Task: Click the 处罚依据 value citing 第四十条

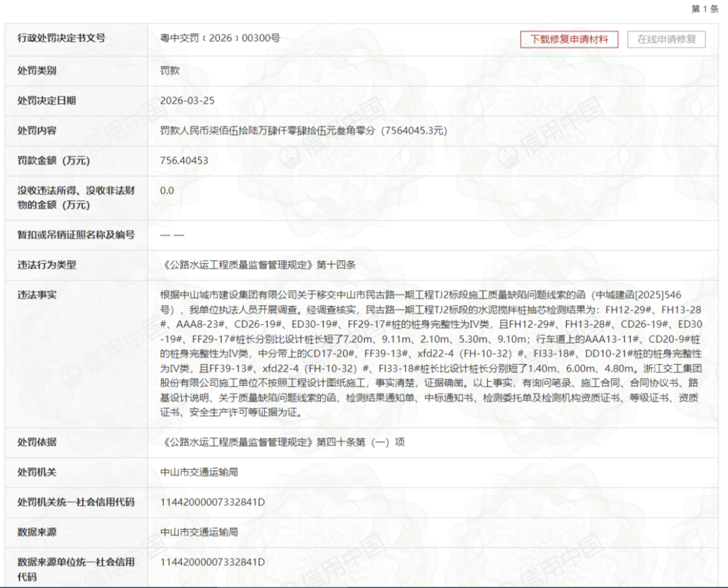Action: click(x=283, y=443)
